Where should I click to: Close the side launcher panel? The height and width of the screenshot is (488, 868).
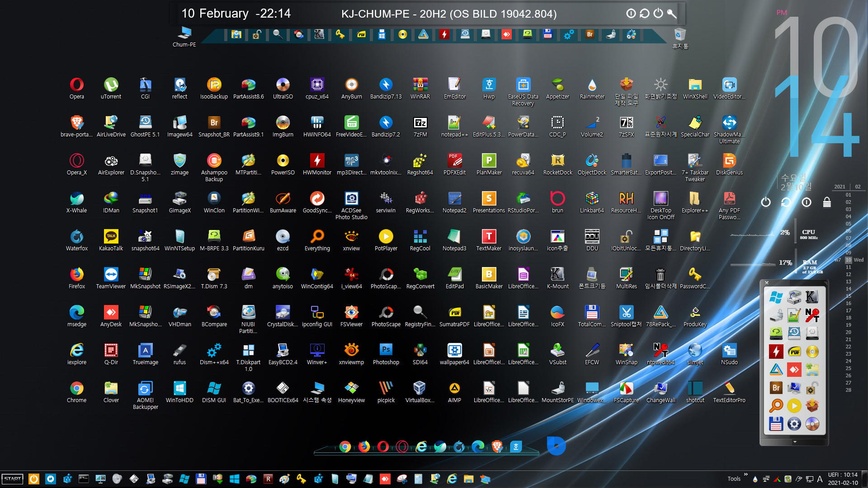[767, 283]
